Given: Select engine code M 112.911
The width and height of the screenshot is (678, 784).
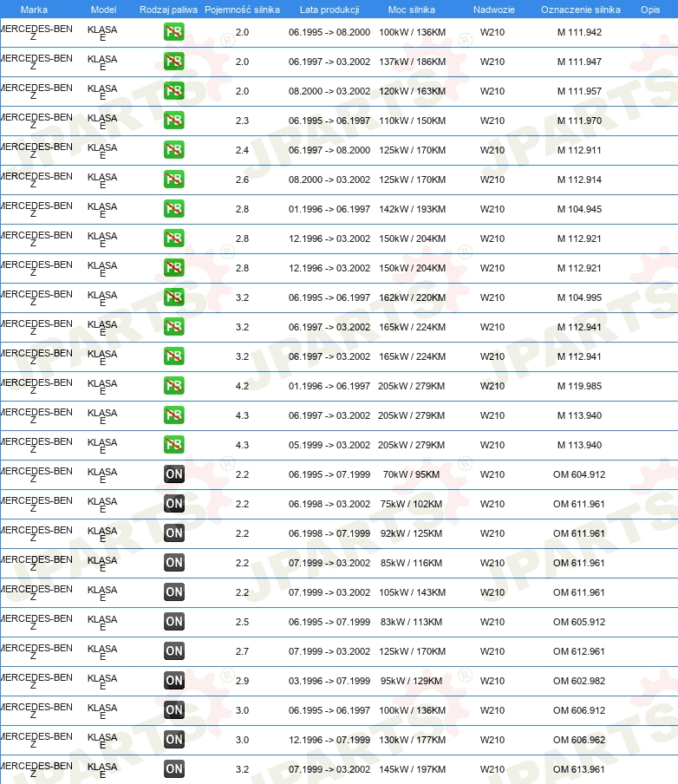Looking at the screenshot, I should 579,150.
